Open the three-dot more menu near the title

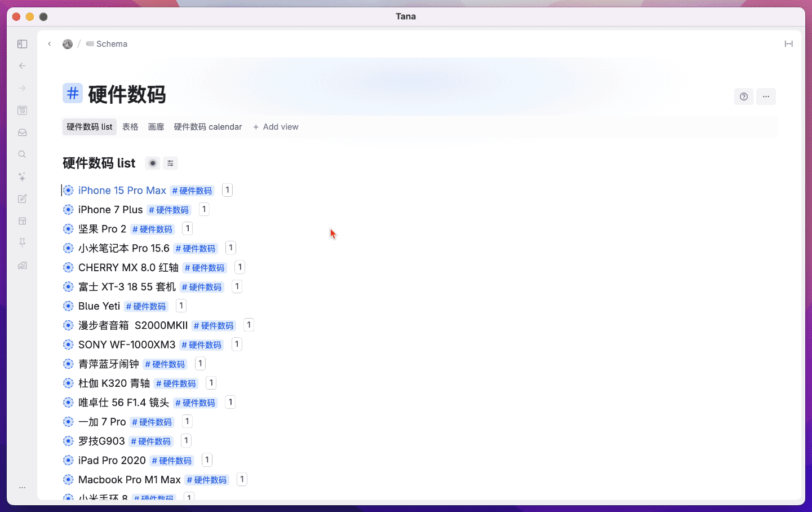[x=766, y=96]
